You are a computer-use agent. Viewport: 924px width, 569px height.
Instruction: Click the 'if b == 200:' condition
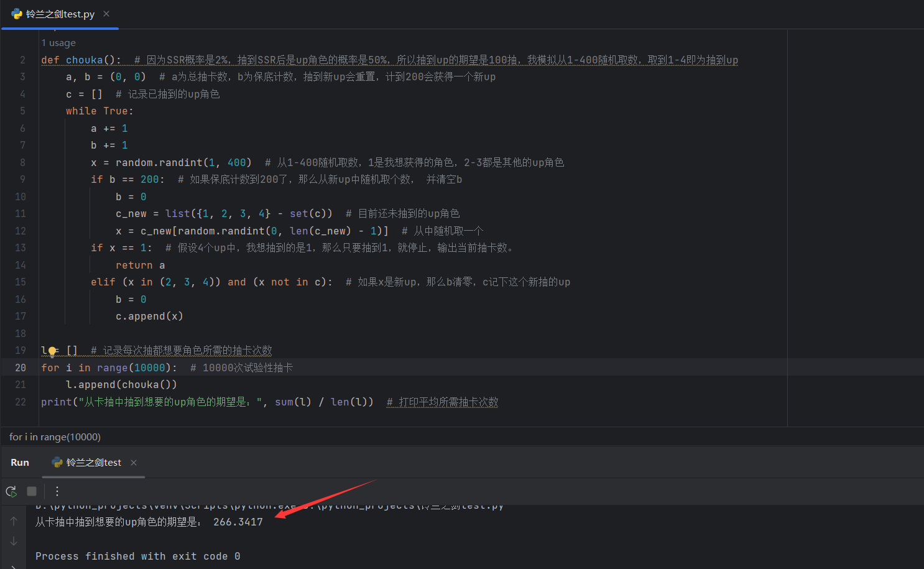[128, 180]
